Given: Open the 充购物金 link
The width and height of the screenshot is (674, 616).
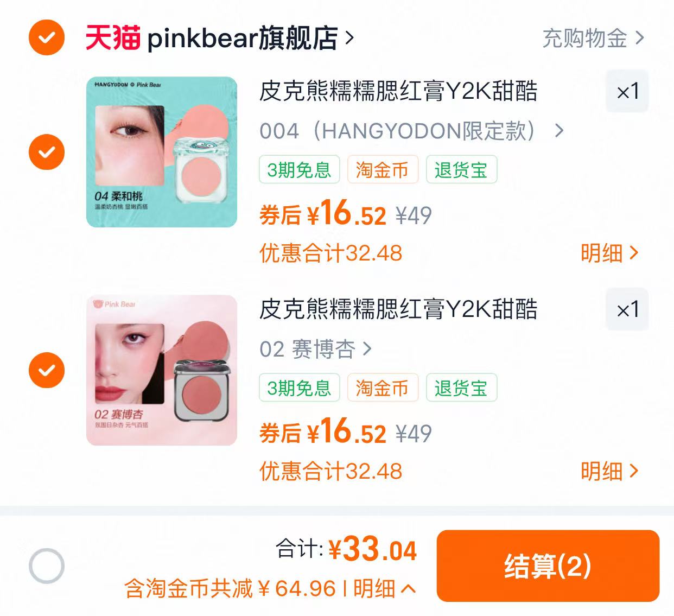Looking at the screenshot, I should (593, 38).
